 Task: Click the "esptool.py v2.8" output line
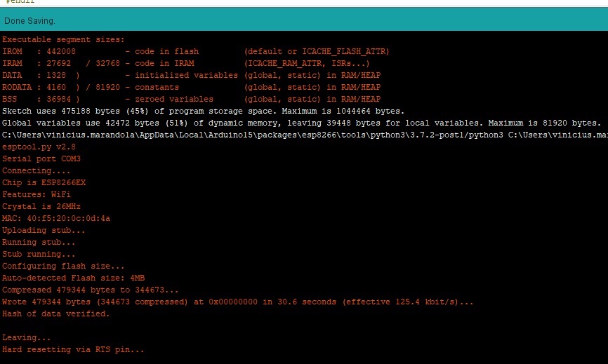click(39, 147)
